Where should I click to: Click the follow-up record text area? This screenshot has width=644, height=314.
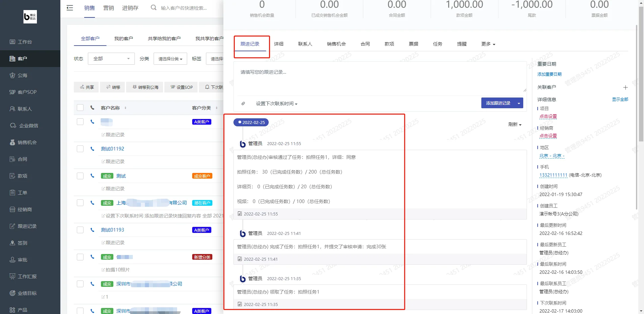tap(380, 77)
